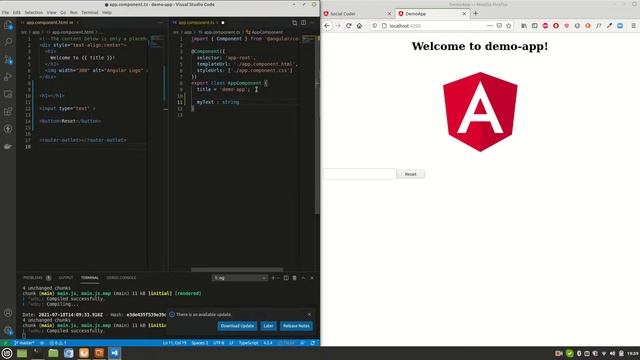Viewport: 640px width, 360px height.
Task: Open the Linux Mint start menu
Action: [x=7, y=353]
